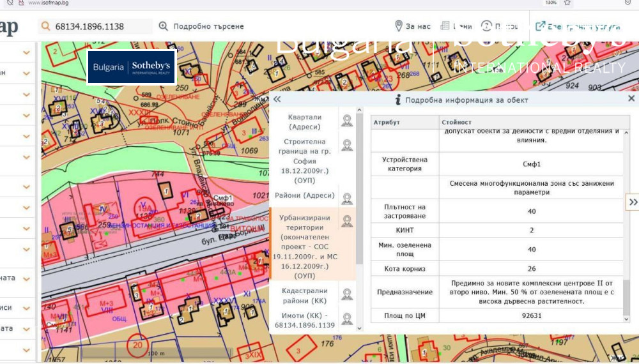639x364 pixels.
Task: Select the Квартали (Адреси) layer entry
Action: point(305,122)
